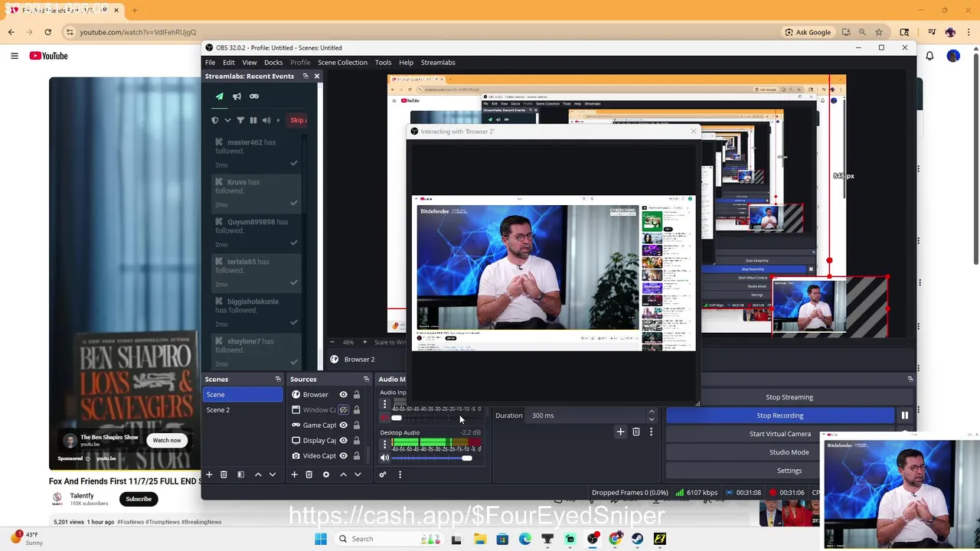
Task: Open the Streamlabs menu
Action: pos(438,62)
